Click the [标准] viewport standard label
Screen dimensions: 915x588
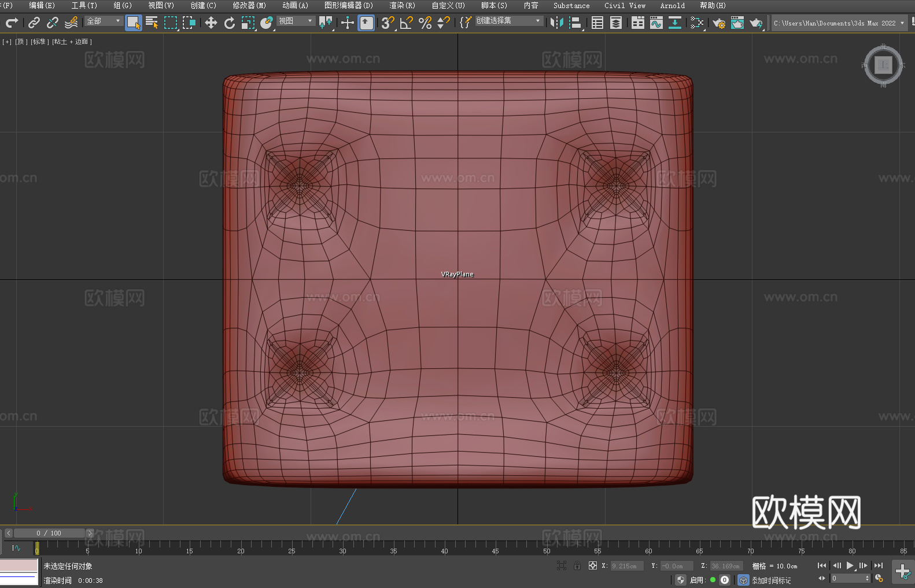(x=39, y=42)
